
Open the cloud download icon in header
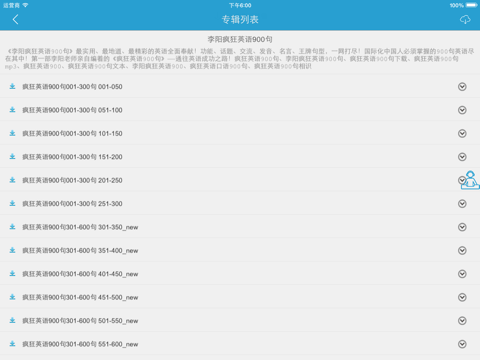[x=465, y=19]
